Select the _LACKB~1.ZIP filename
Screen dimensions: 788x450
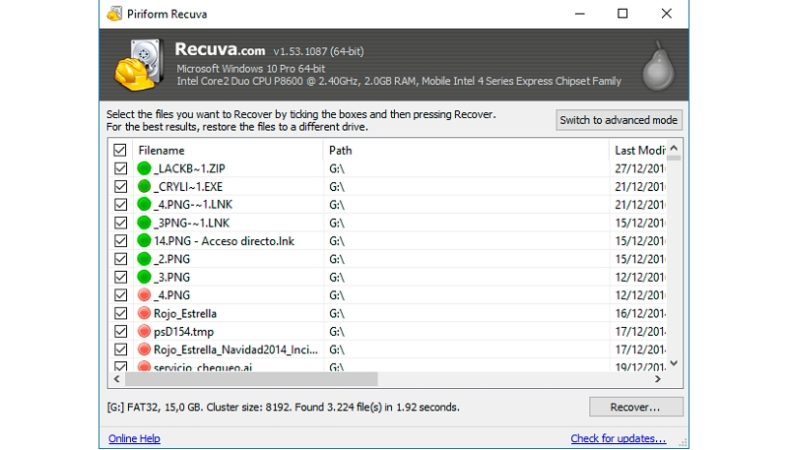[x=189, y=168]
